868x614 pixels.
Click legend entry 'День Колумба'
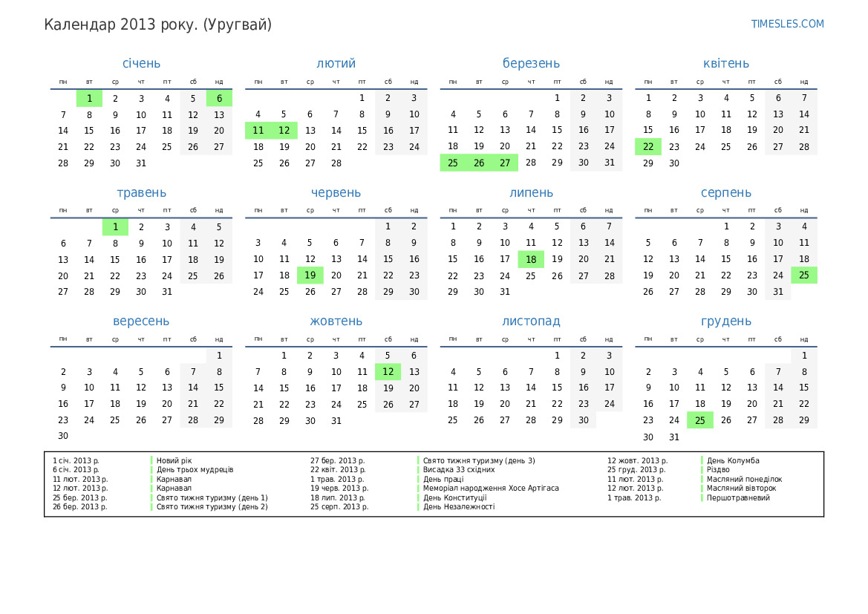(733, 460)
